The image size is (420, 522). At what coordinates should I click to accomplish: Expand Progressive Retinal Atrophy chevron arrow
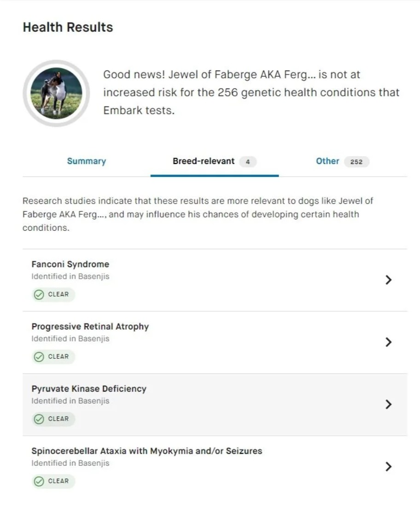coord(388,342)
